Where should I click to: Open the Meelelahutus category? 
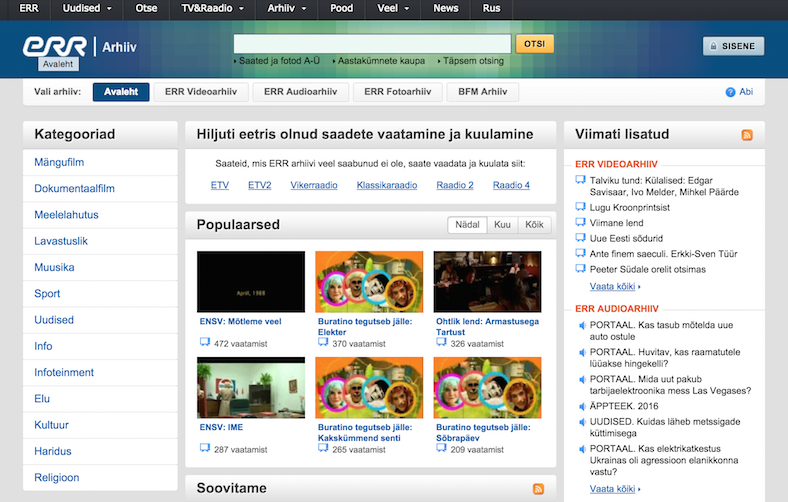tap(66, 215)
